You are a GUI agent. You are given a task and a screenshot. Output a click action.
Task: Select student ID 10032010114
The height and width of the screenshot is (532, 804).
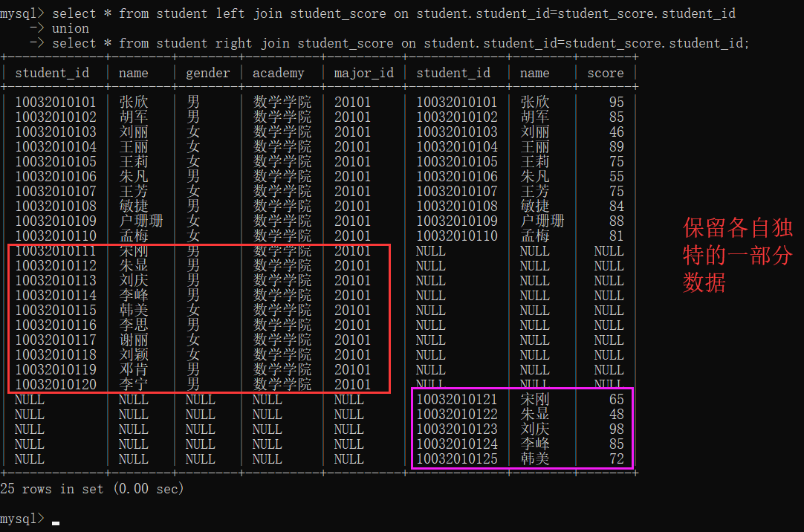coord(56,295)
